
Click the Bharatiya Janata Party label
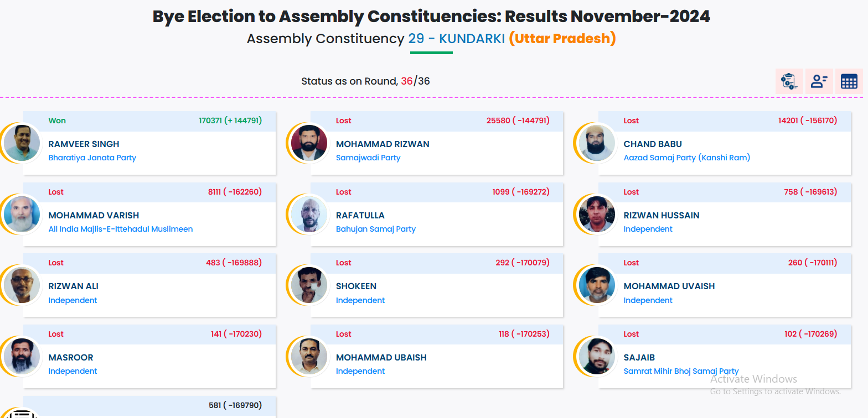pos(92,158)
